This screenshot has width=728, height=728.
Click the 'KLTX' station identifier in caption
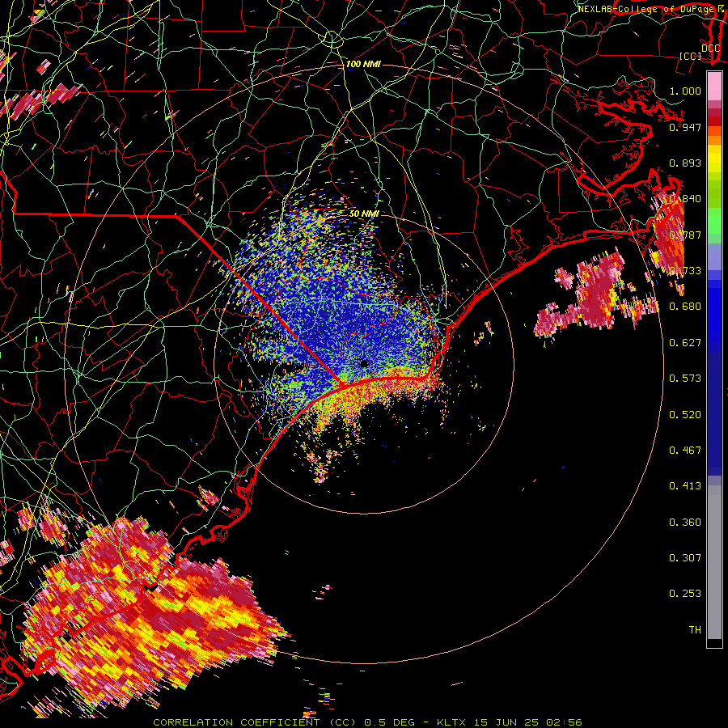[x=453, y=722]
